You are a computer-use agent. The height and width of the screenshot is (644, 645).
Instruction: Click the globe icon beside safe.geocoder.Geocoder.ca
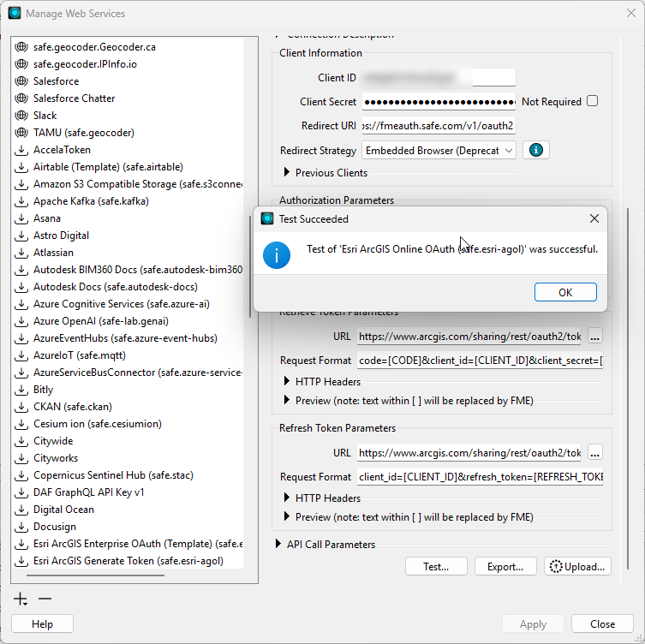coord(21,47)
